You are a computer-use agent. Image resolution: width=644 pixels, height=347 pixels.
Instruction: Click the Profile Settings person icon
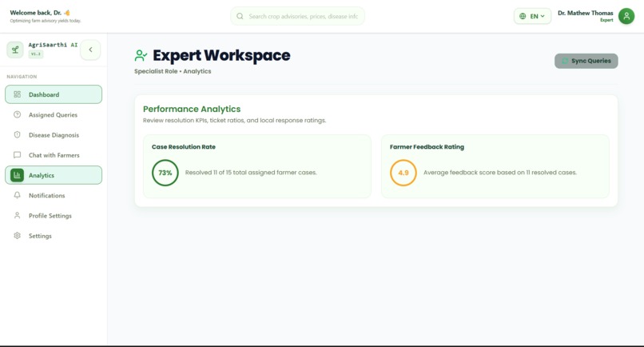[18, 215]
